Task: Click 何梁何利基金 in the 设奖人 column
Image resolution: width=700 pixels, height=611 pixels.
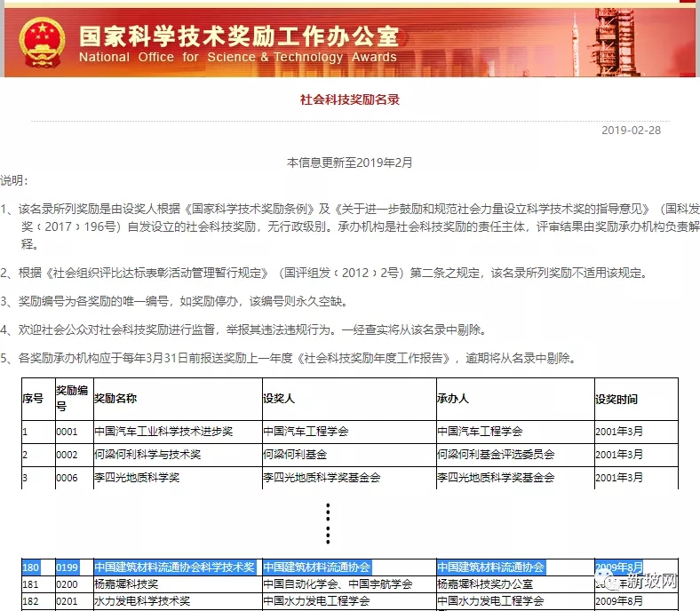Action: 295,455
